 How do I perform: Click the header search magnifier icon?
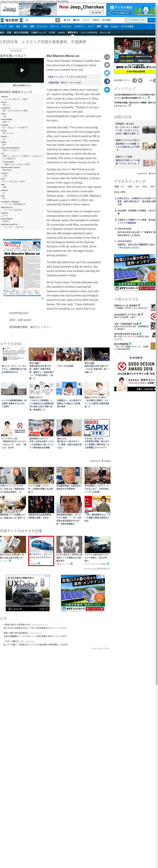point(27,20)
